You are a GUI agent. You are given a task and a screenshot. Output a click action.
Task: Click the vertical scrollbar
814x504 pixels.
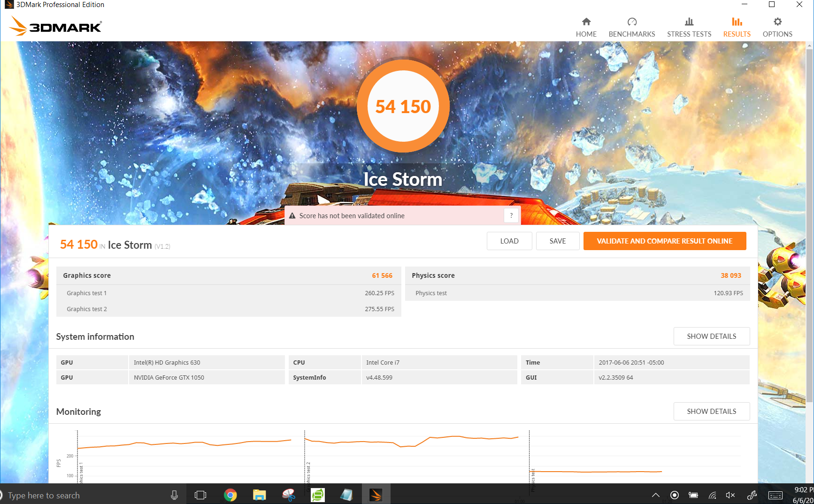click(x=809, y=225)
